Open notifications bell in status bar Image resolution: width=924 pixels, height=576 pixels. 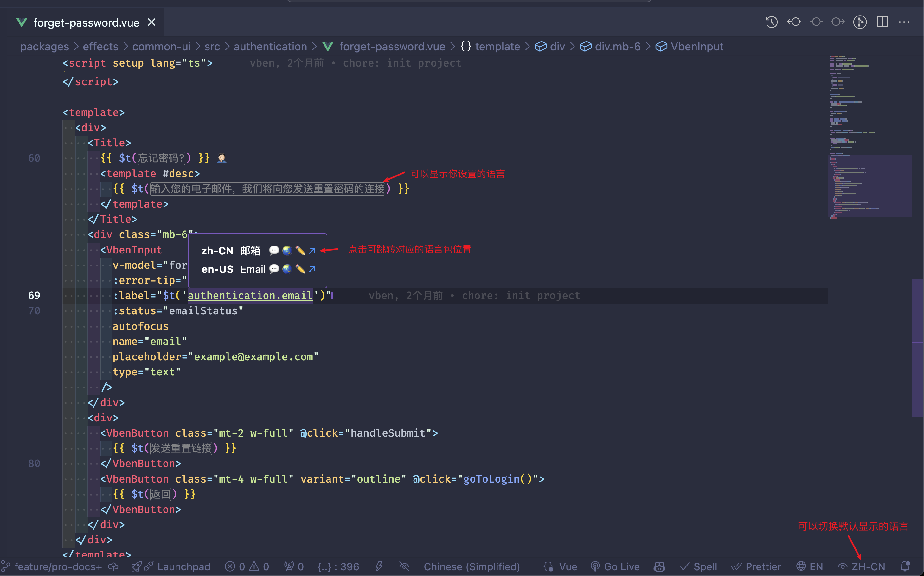pos(906,566)
